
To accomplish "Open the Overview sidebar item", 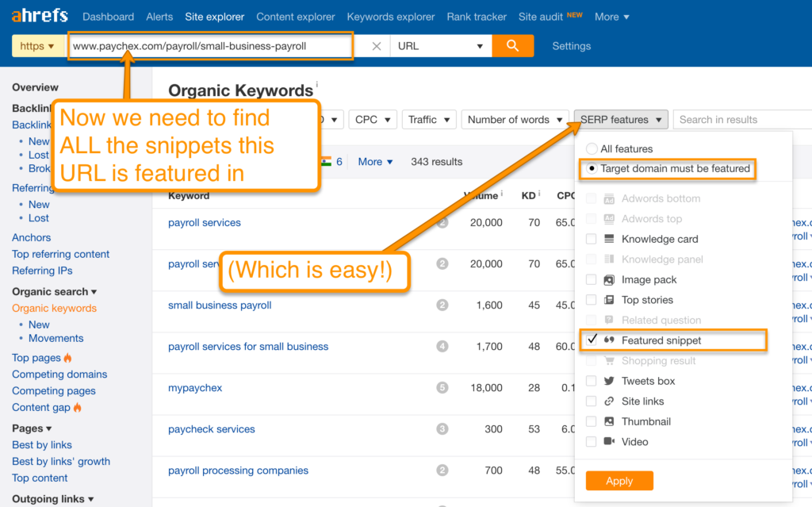I will click(x=35, y=87).
